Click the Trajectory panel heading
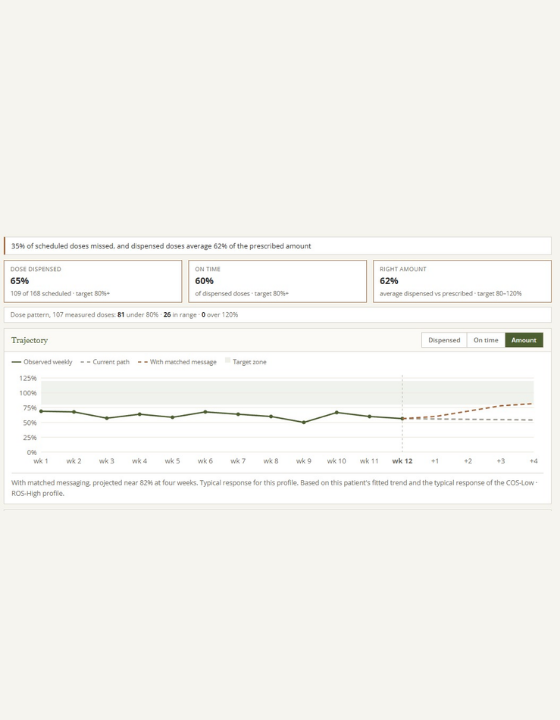 point(29,340)
